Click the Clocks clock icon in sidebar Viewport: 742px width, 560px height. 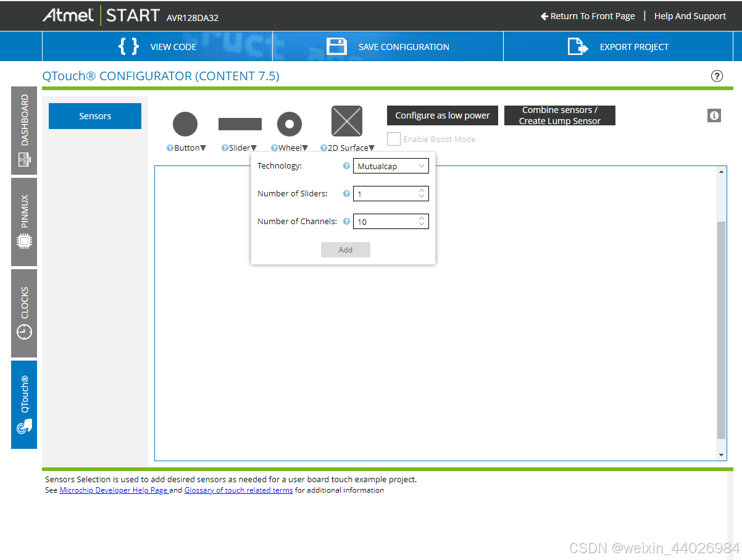[24, 332]
